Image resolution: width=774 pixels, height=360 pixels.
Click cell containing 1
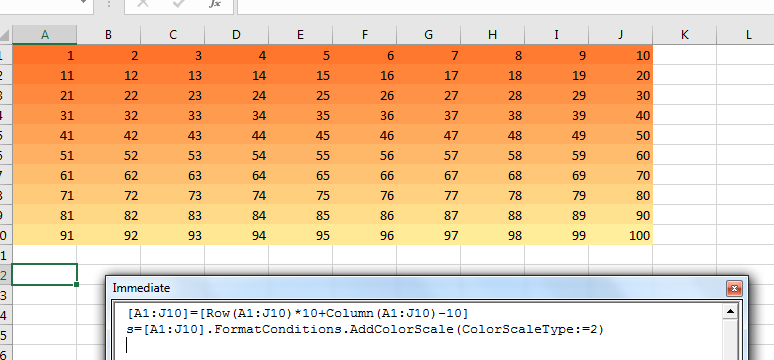(44, 55)
